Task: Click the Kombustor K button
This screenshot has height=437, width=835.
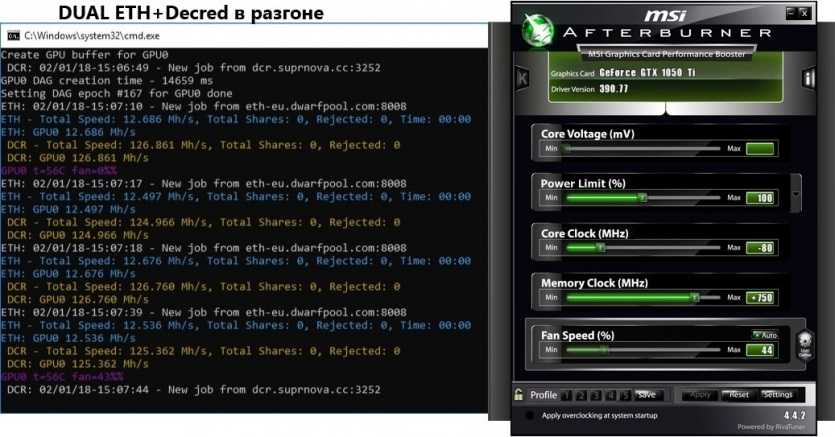Action: click(x=521, y=78)
